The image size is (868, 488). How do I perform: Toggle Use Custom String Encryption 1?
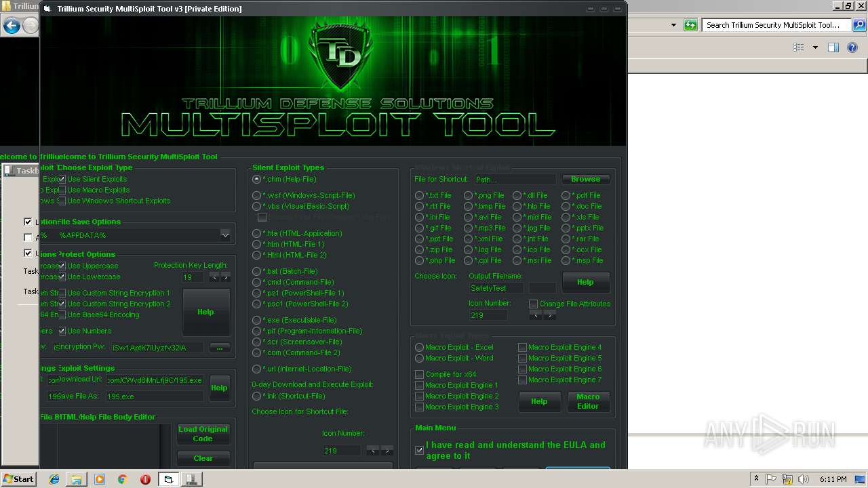click(x=62, y=293)
